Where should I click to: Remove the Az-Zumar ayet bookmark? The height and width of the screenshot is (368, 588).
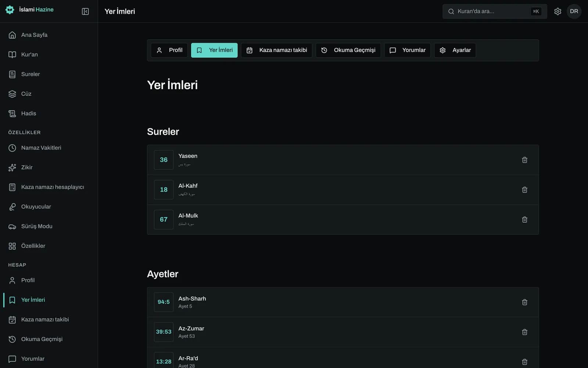524,332
